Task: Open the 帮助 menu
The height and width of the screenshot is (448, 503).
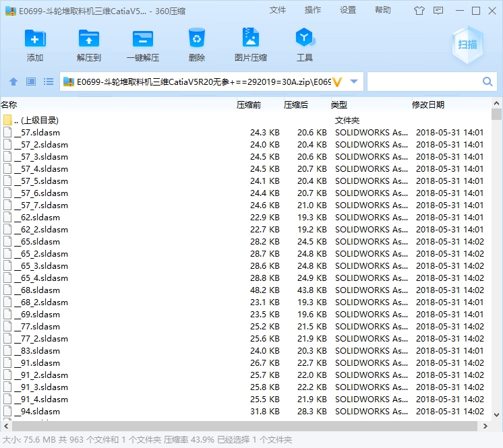Action: (383, 10)
